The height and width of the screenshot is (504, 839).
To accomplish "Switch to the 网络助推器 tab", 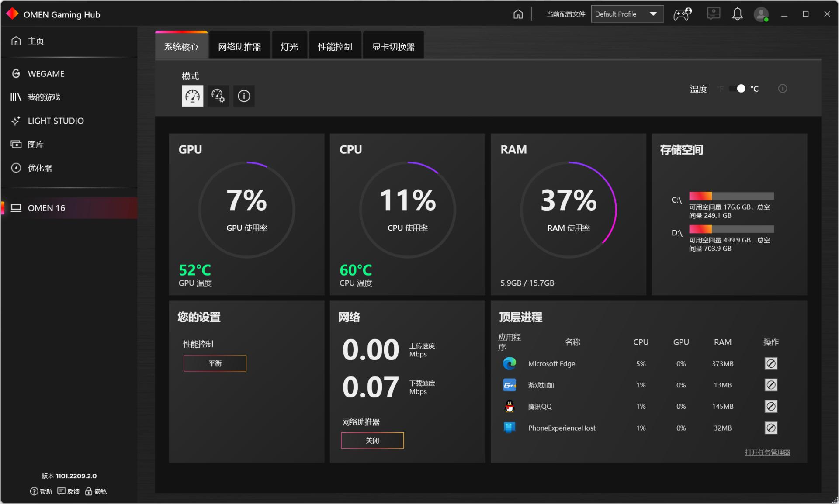I will [239, 47].
